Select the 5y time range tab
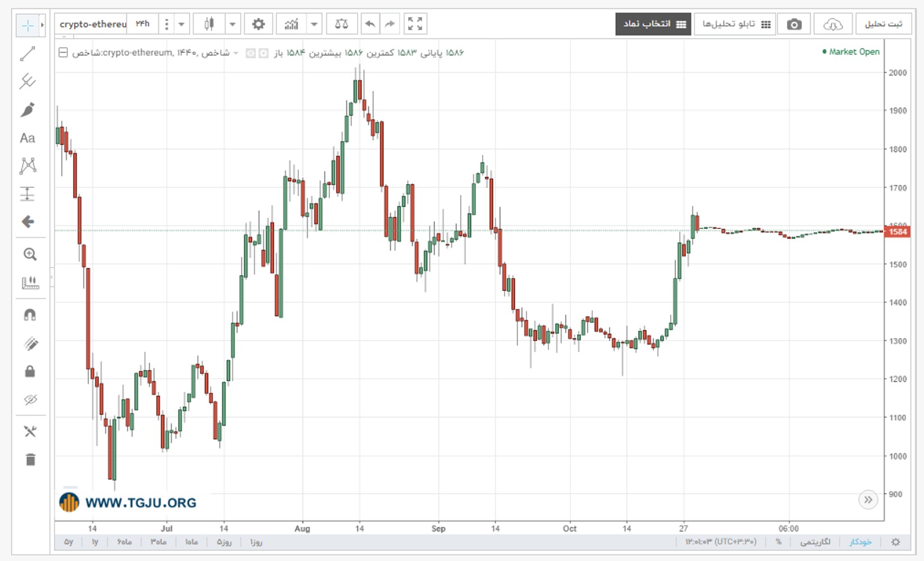This screenshot has height=561, width=924. tap(68, 542)
